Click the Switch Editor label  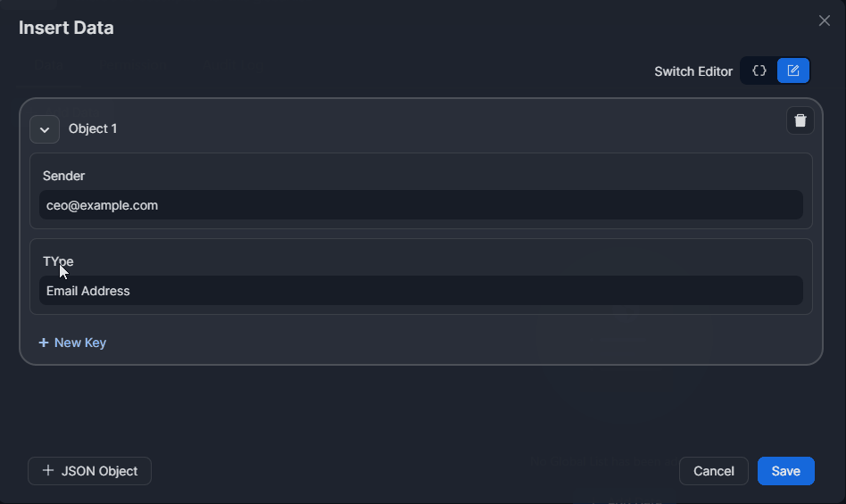tap(693, 71)
